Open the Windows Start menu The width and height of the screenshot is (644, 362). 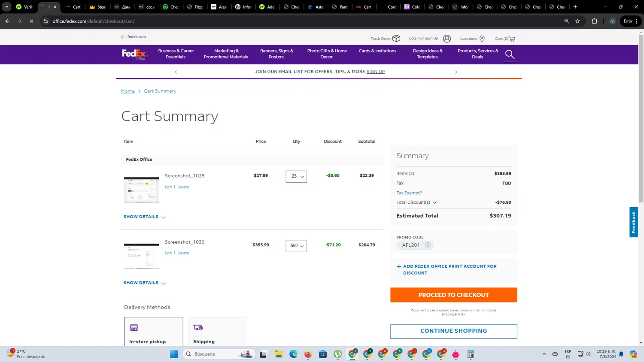pos(174,354)
